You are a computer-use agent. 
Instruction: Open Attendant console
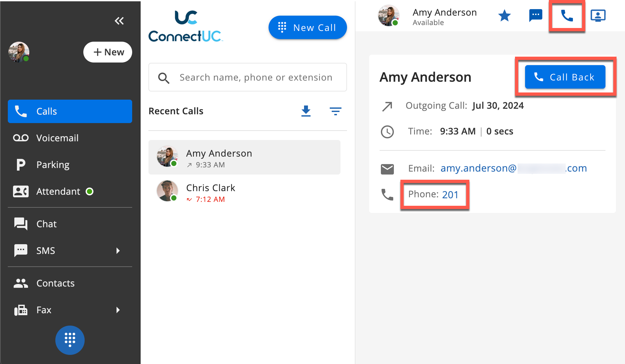(58, 191)
